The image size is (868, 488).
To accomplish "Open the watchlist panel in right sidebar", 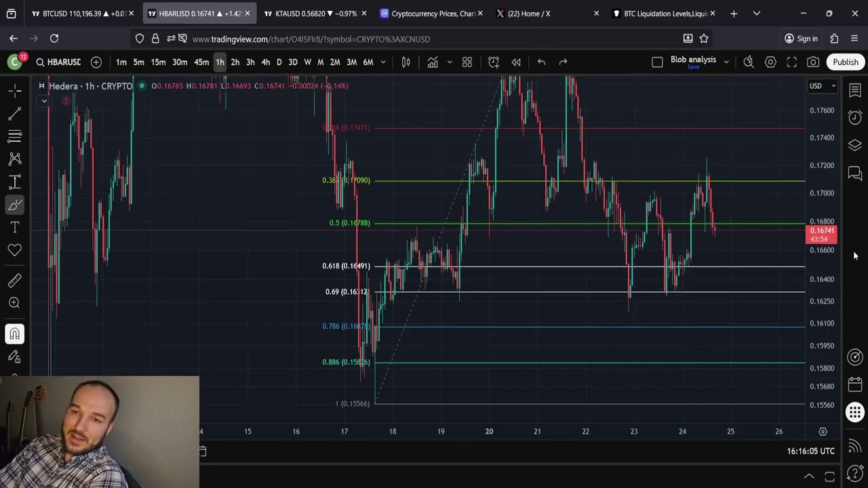I will pos(855,90).
